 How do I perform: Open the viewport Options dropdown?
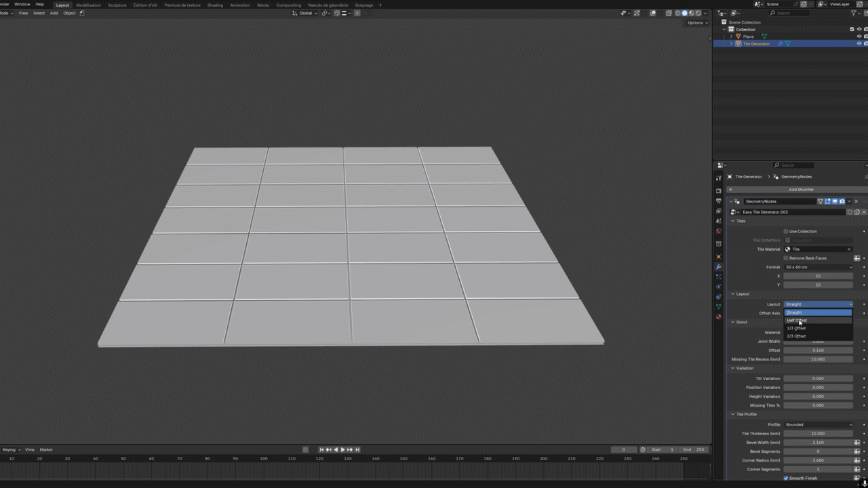pyautogui.click(x=696, y=23)
